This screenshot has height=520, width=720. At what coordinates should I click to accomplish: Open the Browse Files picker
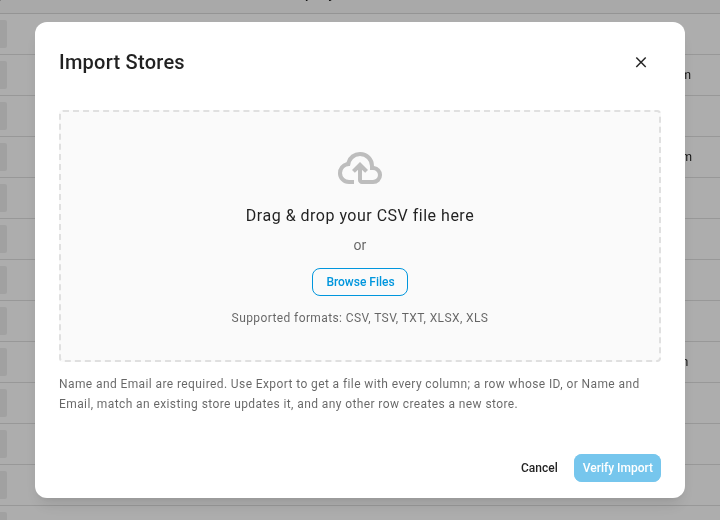coord(360,282)
